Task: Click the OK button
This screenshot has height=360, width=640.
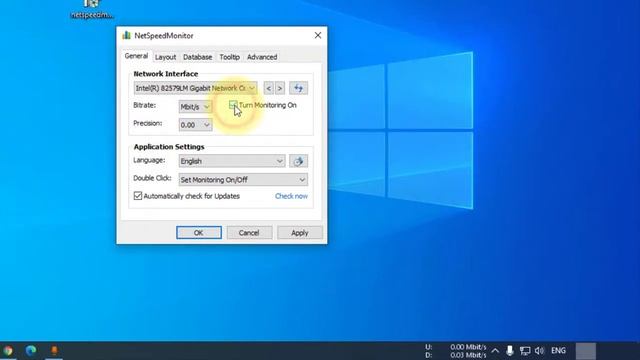Action: click(199, 233)
